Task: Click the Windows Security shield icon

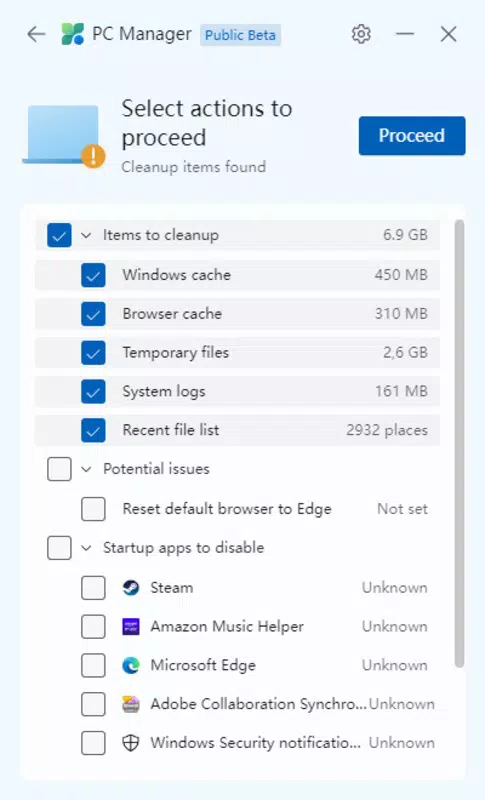Action: (131, 743)
